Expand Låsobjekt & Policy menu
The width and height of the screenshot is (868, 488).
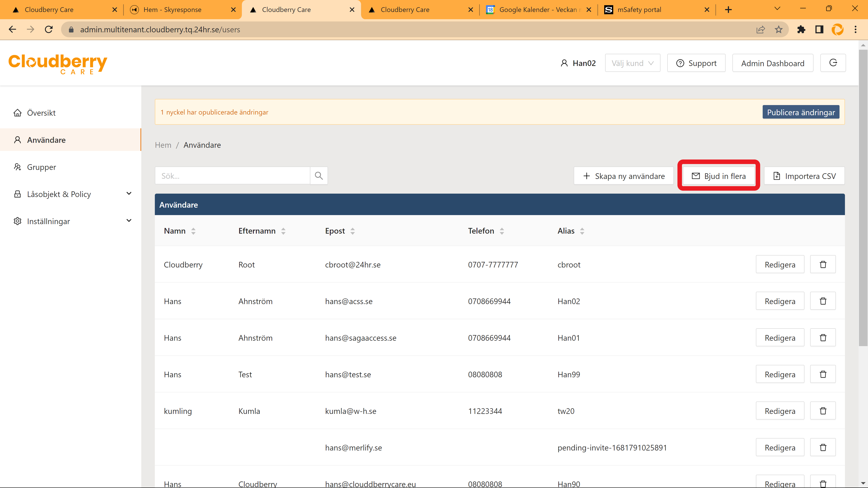71,194
